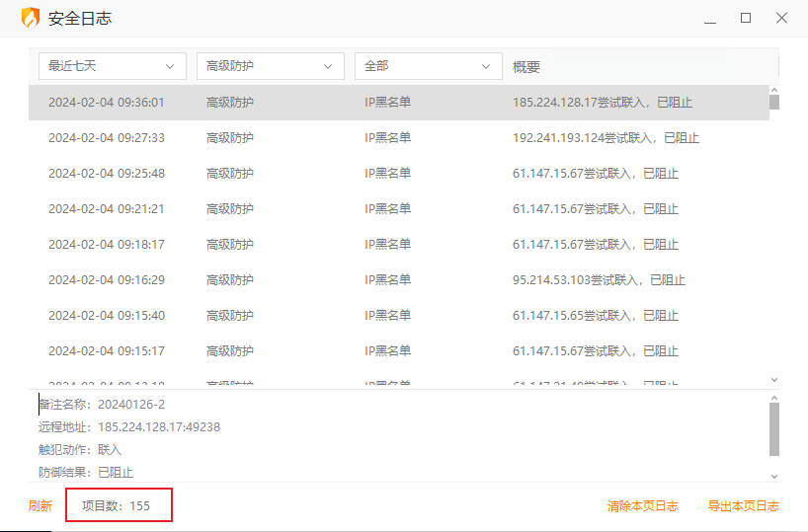Click the log list scrollbar up arrow
The image size is (808, 532).
point(774,90)
